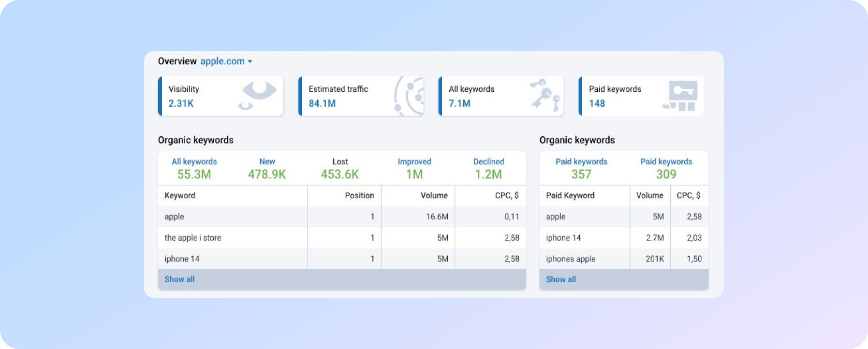Click the "the apple i store" keyword row
This screenshot has width=868, height=349.
[193, 238]
